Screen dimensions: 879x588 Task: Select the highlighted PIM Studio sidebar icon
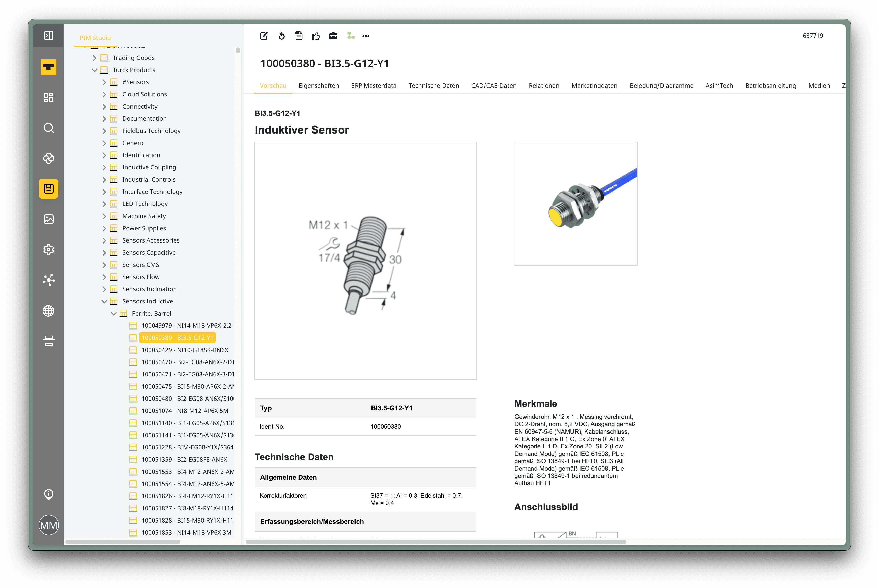click(48, 189)
